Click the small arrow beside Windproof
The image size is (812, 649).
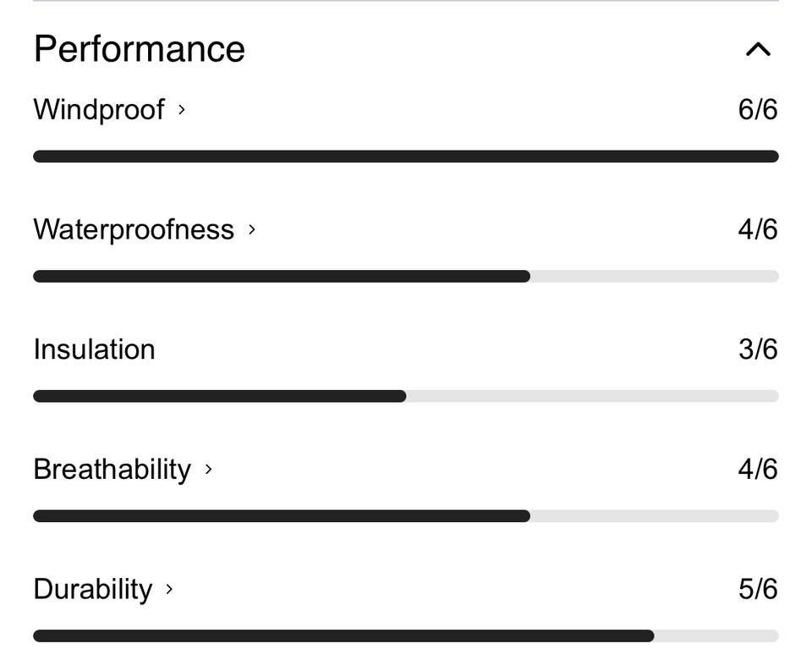tap(182, 109)
